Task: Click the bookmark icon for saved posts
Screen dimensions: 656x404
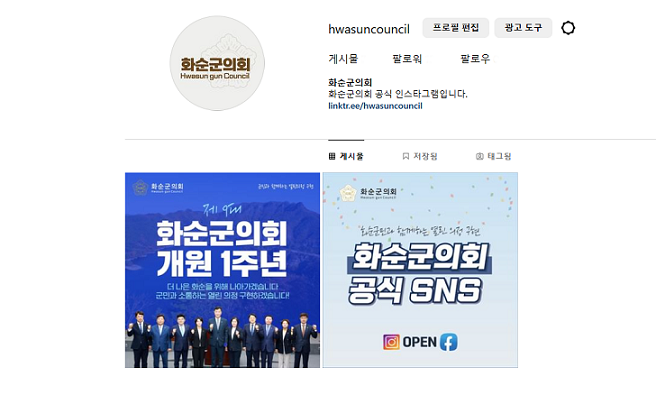Action: tap(405, 156)
